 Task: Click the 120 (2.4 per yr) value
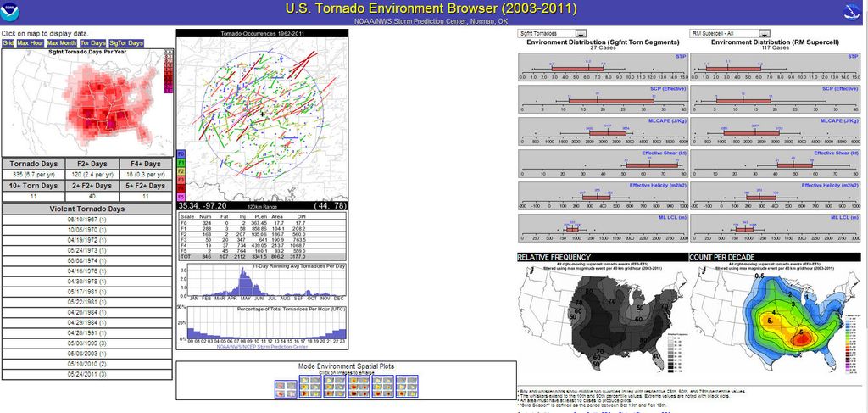click(92, 175)
